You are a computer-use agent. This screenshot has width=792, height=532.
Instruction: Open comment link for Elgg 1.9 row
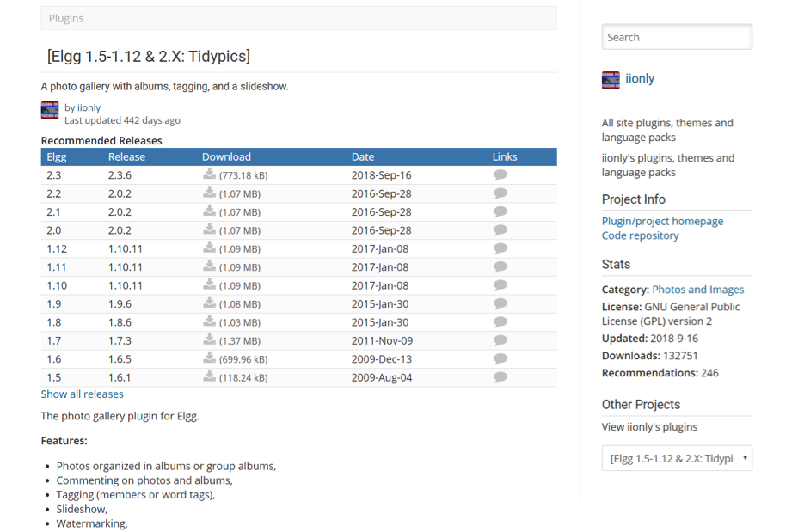point(500,303)
